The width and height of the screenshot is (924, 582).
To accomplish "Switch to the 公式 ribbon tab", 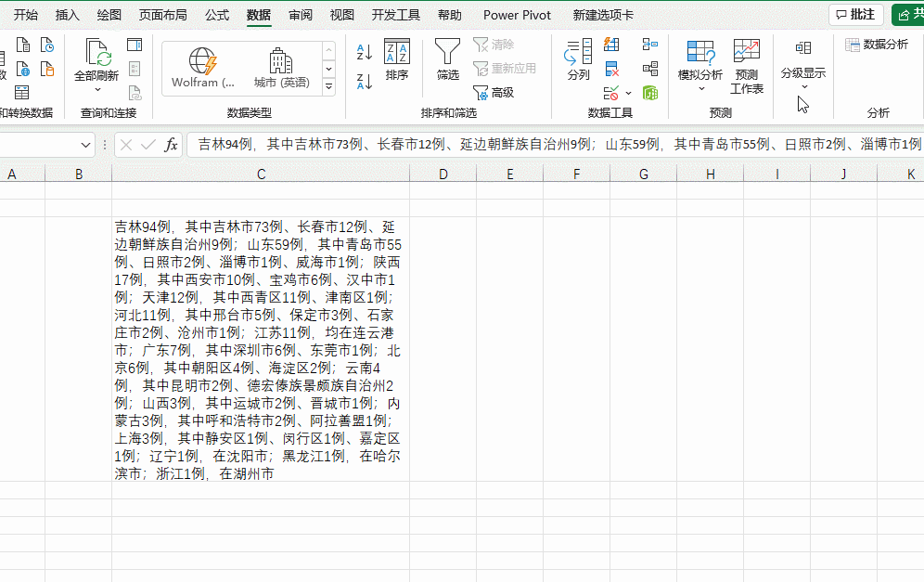I will tap(217, 15).
